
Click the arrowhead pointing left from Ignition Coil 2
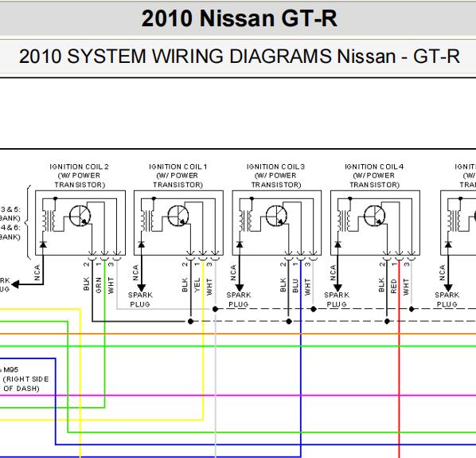pyautogui.click(x=15, y=284)
